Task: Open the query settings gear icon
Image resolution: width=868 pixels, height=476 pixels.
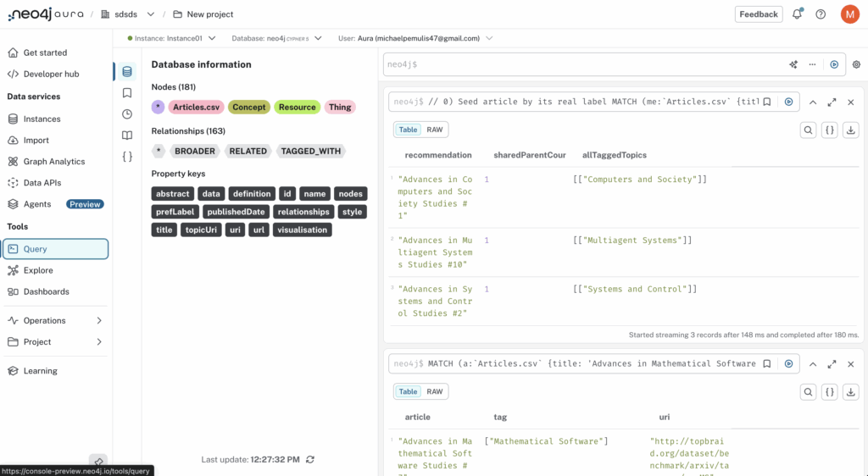Action: point(856,64)
